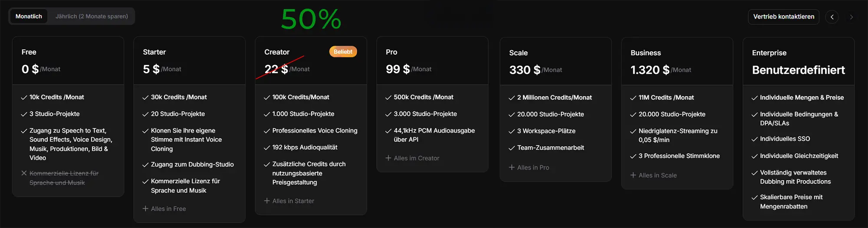Click plus icon beside Alles in Starter
The width and height of the screenshot is (868, 228).
(x=267, y=201)
